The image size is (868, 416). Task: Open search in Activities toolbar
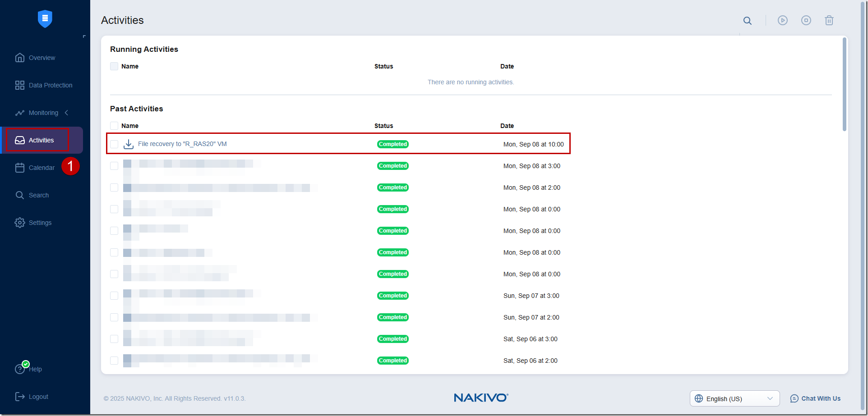coord(748,21)
